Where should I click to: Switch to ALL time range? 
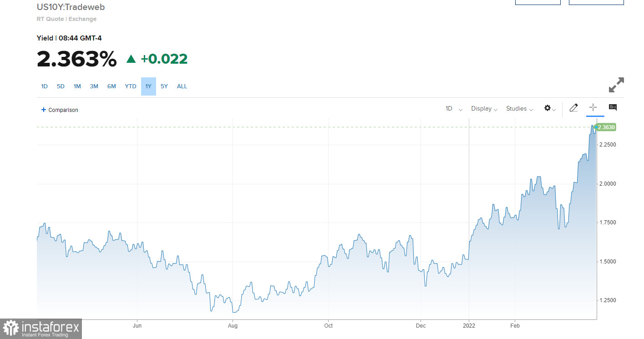tap(182, 86)
